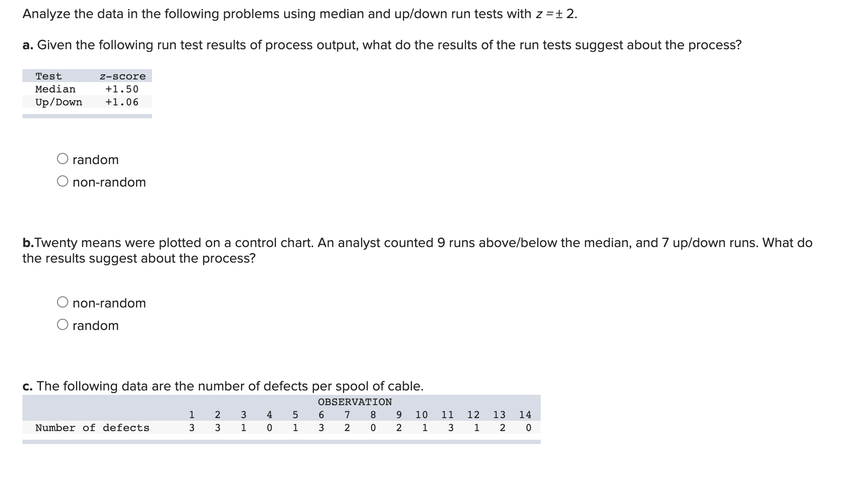This screenshot has height=495, width=868.
Task: Click the Test column header
Action: [49, 76]
